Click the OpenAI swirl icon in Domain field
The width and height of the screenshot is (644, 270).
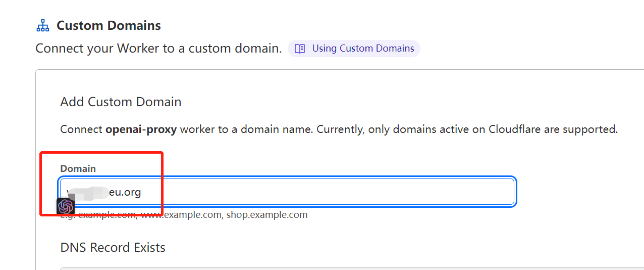click(x=66, y=206)
